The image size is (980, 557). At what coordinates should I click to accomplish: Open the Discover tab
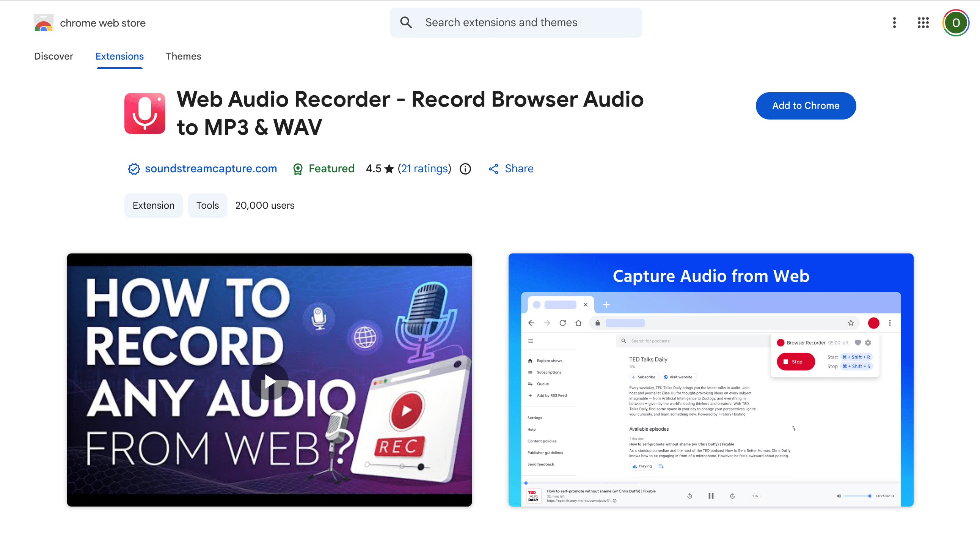click(53, 56)
